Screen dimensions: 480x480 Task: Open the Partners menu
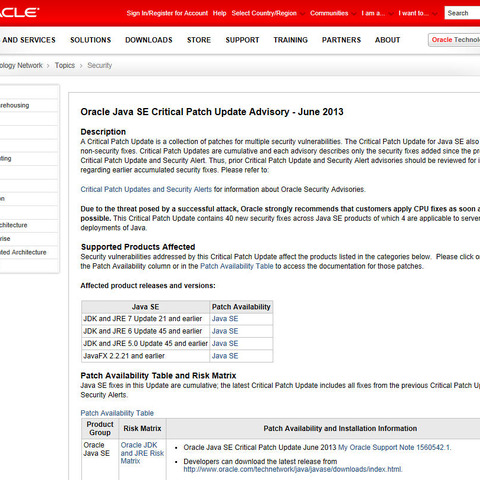tap(341, 40)
